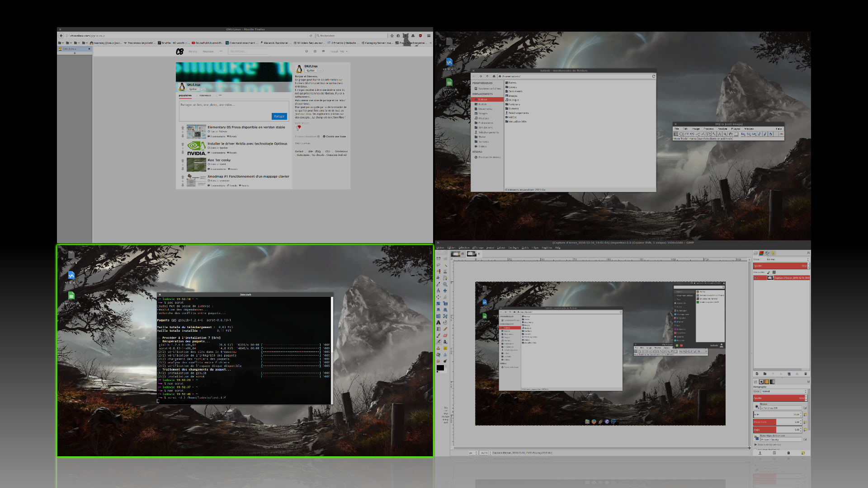Select the Oval selection tool in Fiji
The height and width of the screenshot is (488, 868).
(x=681, y=134)
